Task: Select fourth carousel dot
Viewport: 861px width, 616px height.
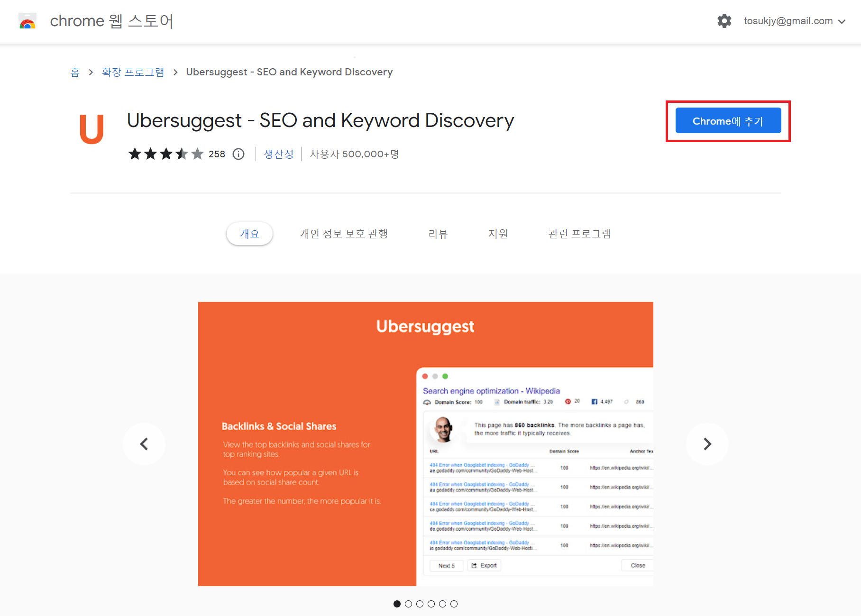Action: pyautogui.click(x=431, y=604)
